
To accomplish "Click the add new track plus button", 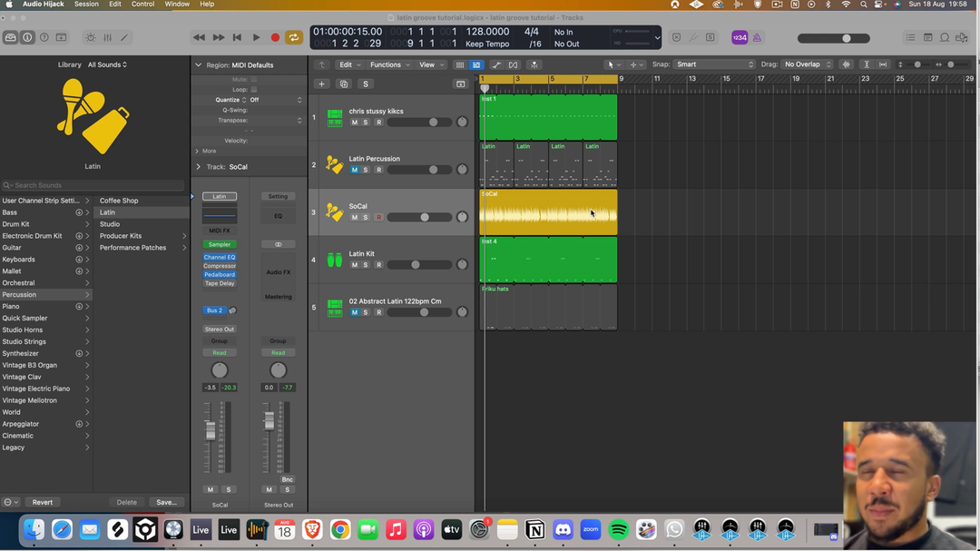I will click(321, 84).
